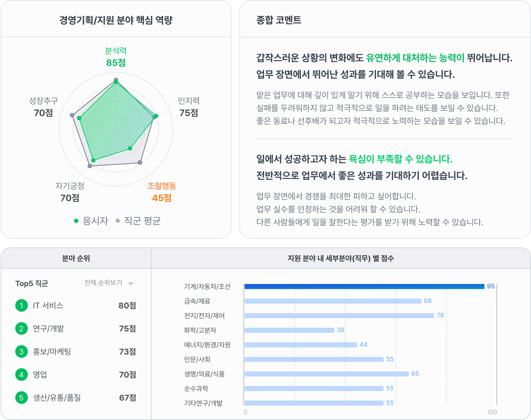The image size is (531, 420).
Task: Click the 화학/고분자 38 score bar
Action: [x=289, y=330]
